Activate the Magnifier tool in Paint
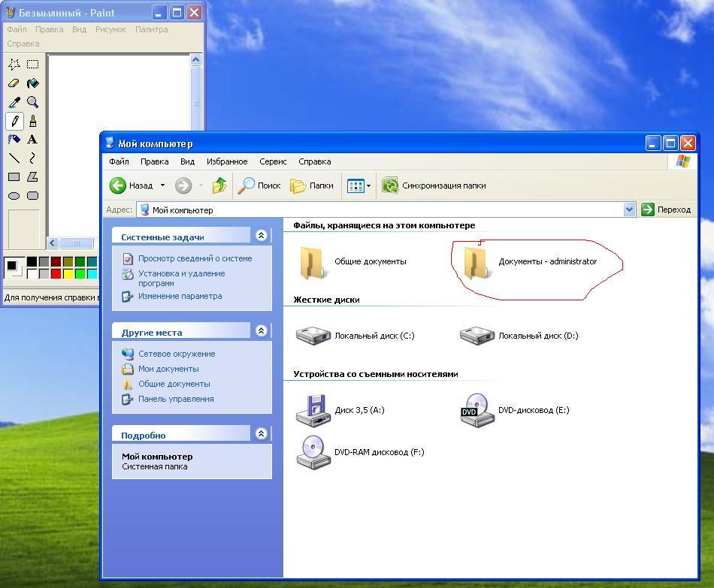The image size is (714, 588). pyautogui.click(x=32, y=102)
